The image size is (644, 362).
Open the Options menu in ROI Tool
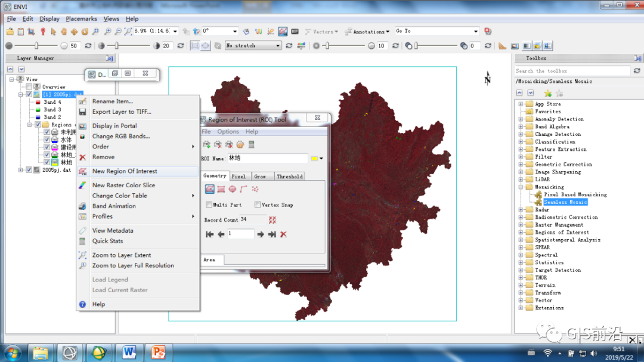(228, 131)
